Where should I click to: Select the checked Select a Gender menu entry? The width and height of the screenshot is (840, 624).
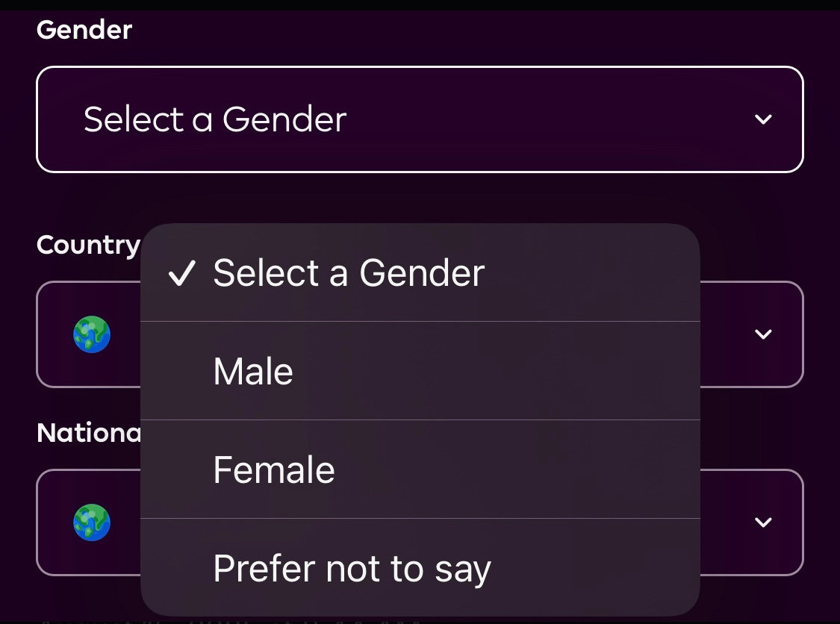[420, 272]
